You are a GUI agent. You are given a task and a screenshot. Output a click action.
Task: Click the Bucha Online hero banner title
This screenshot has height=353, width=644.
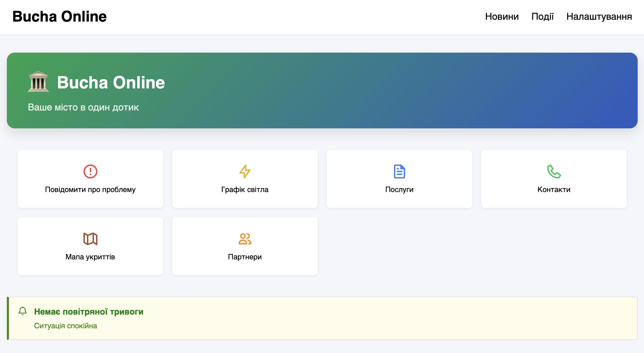[111, 83]
